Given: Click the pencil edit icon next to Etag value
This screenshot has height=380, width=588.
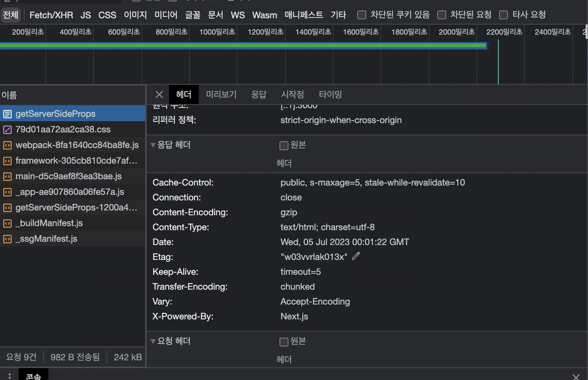Looking at the screenshot, I should (356, 256).
